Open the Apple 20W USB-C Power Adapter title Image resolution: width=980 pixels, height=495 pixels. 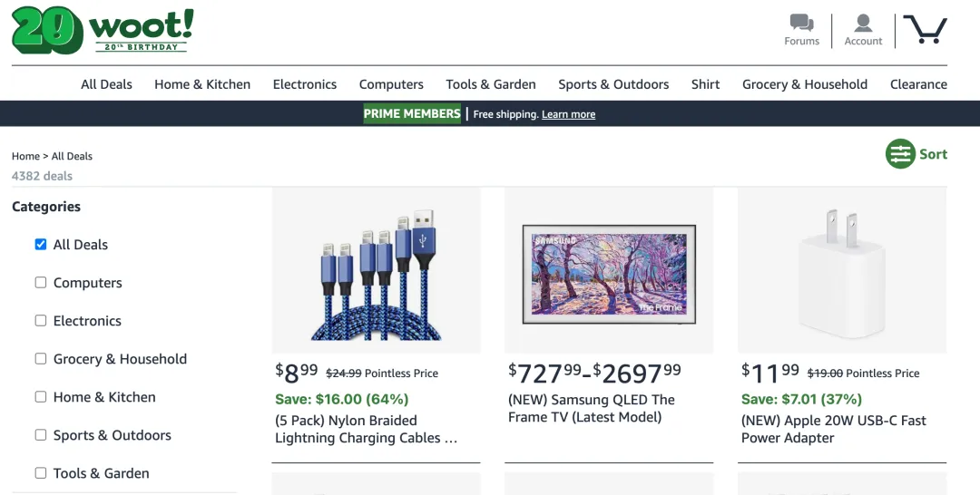(x=834, y=429)
